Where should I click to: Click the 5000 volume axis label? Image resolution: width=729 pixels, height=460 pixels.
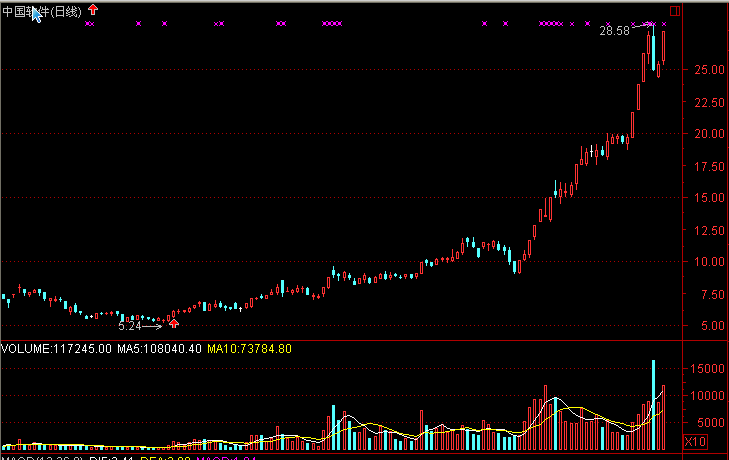710,423
